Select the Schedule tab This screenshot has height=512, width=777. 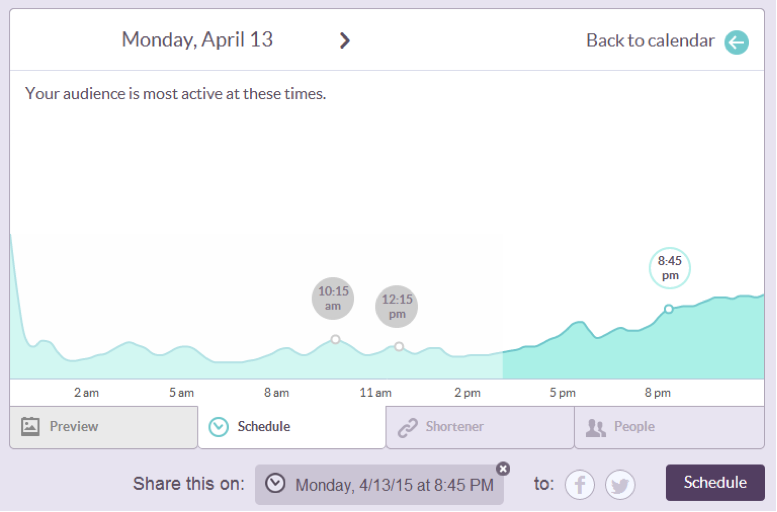click(291, 427)
